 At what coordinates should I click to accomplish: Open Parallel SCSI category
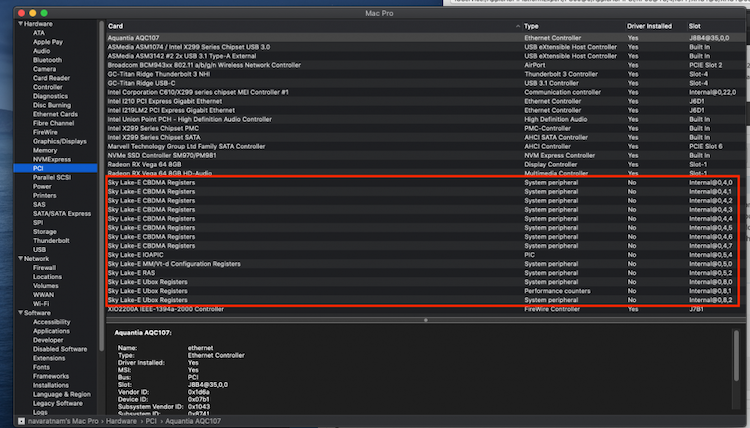[x=52, y=177]
